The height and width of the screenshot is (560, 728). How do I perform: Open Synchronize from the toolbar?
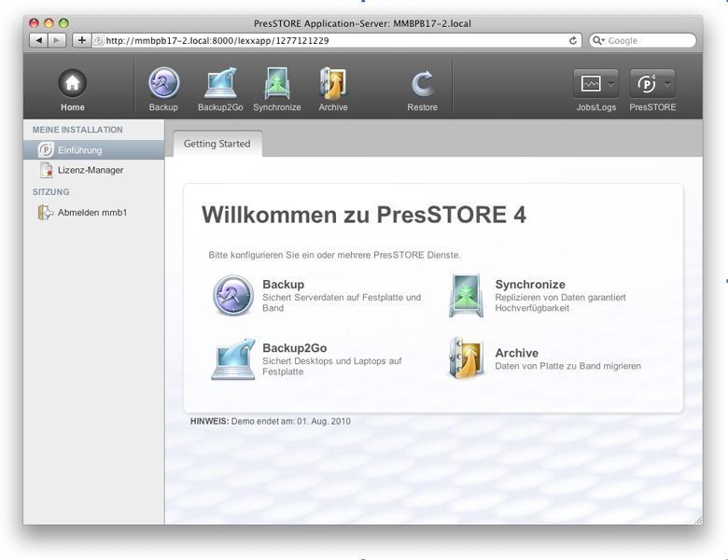pyautogui.click(x=277, y=90)
